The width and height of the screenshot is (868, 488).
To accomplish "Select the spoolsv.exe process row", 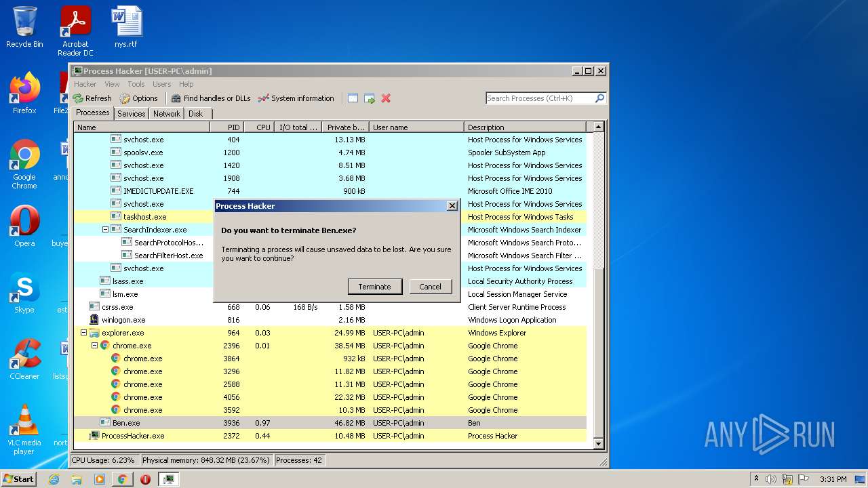I will tap(330, 152).
